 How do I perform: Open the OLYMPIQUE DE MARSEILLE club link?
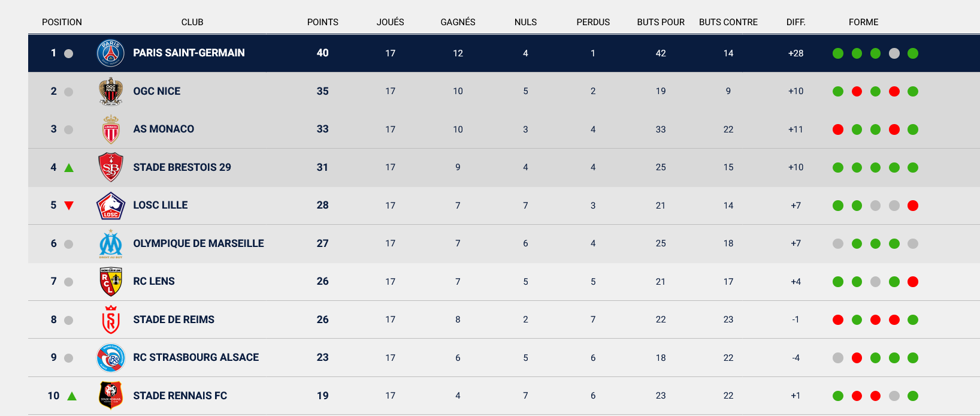click(198, 243)
